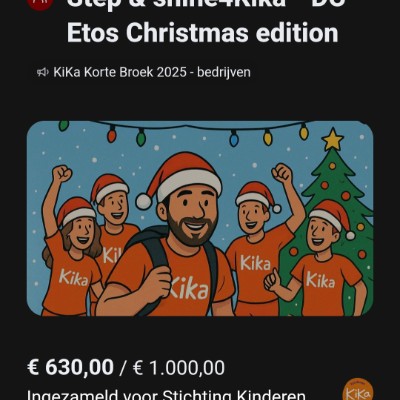Click the raised amount € 630,00

click(70, 368)
